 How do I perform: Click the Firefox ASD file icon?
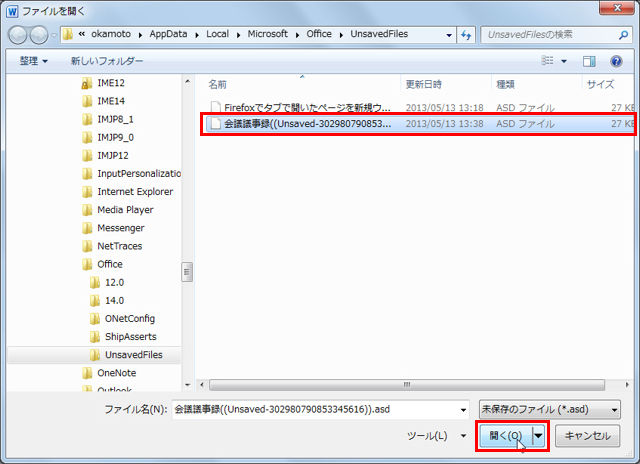click(x=216, y=107)
